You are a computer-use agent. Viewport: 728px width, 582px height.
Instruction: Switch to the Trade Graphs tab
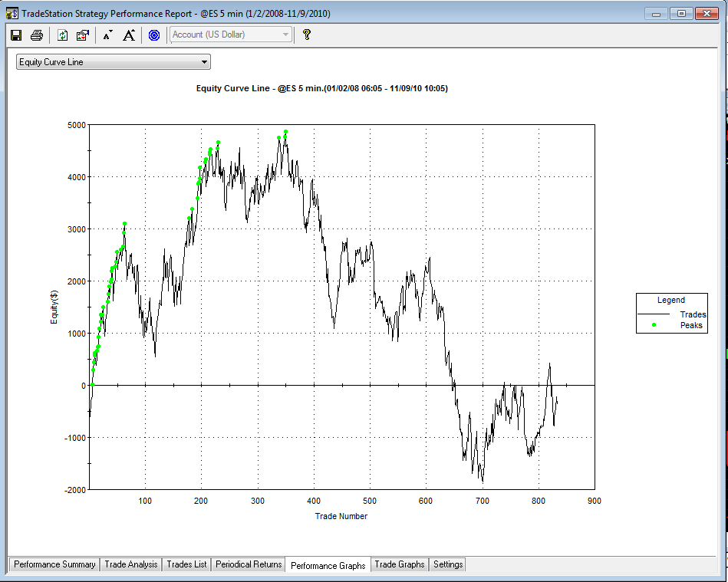pyautogui.click(x=399, y=564)
